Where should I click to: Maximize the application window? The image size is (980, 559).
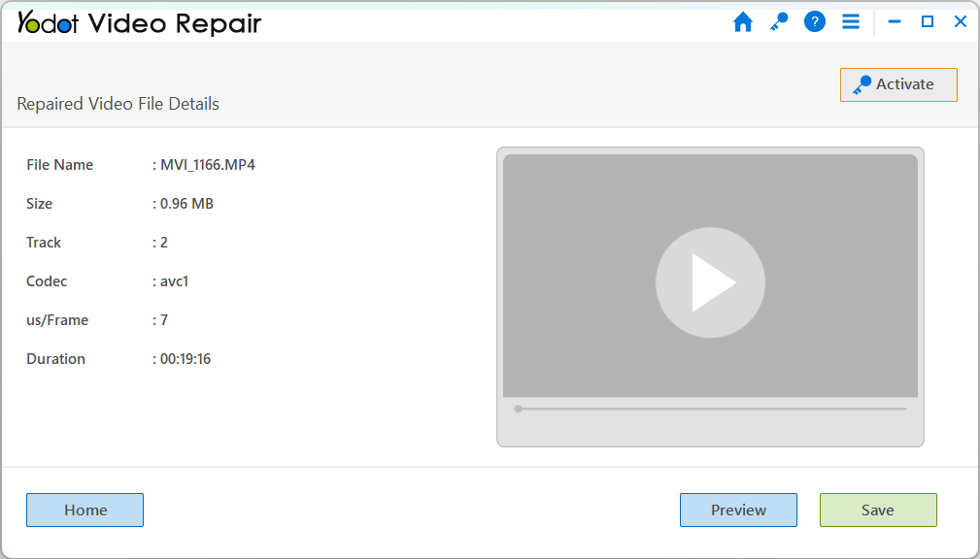click(x=927, y=21)
